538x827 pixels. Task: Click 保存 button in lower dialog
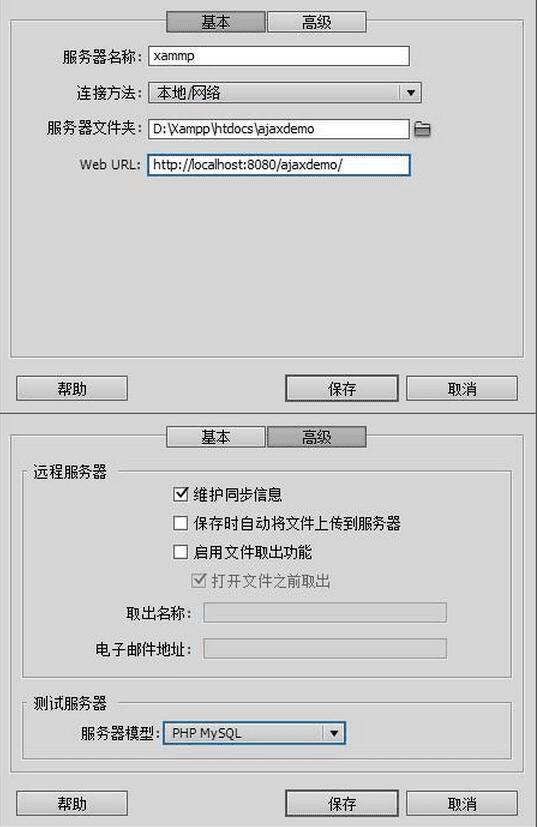pyautogui.click(x=342, y=803)
